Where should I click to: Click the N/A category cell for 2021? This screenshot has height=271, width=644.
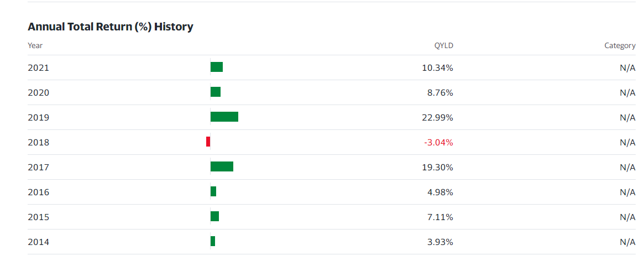627,67
